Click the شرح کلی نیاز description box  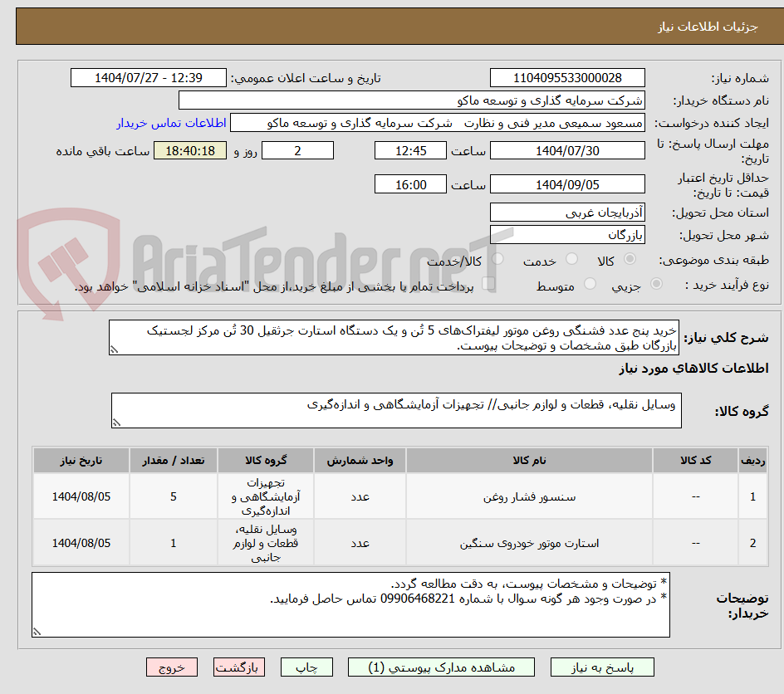[394, 338]
